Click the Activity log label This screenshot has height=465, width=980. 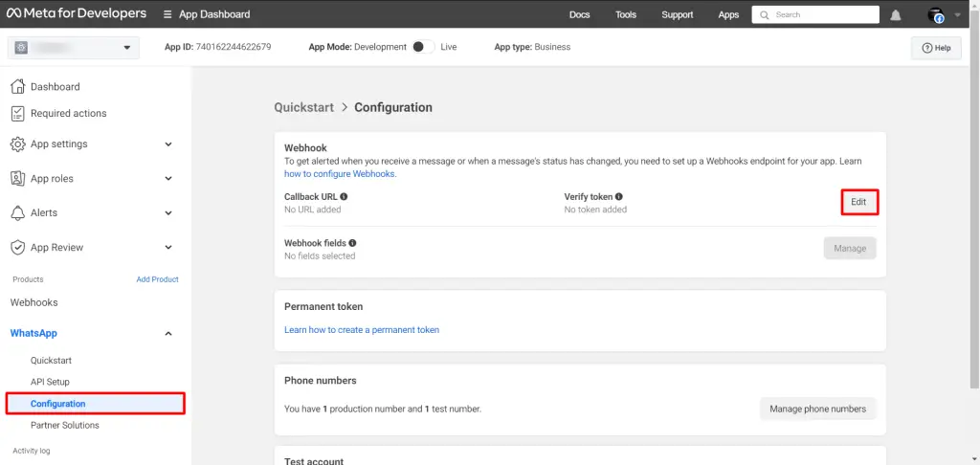coord(32,450)
